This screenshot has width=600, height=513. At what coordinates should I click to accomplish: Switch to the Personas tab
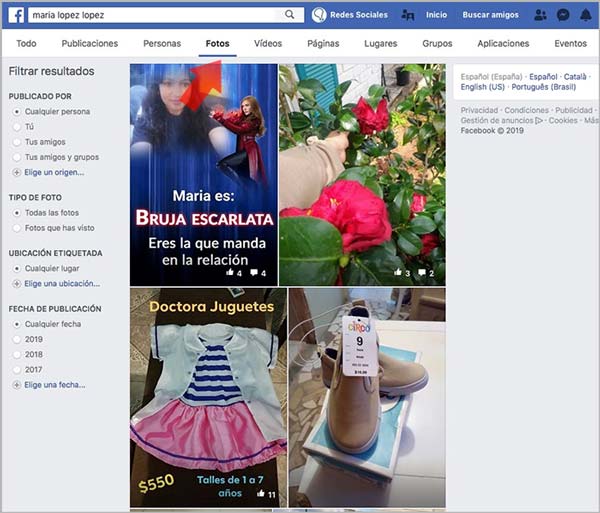162,44
